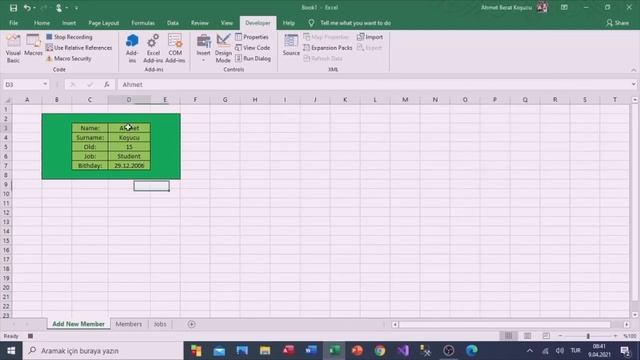Viewport: 640px width, 360px height.
Task: Select the cell containing Student
Action: click(x=129, y=156)
